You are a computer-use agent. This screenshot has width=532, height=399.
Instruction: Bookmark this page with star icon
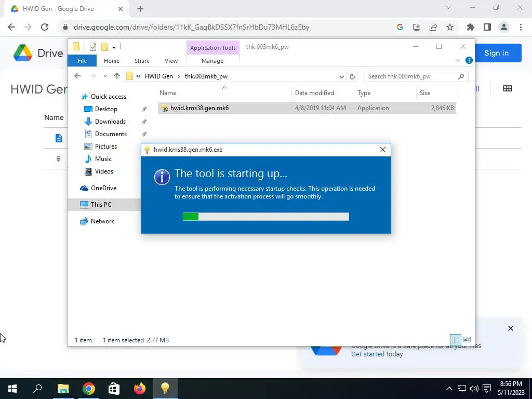[450, 27]
